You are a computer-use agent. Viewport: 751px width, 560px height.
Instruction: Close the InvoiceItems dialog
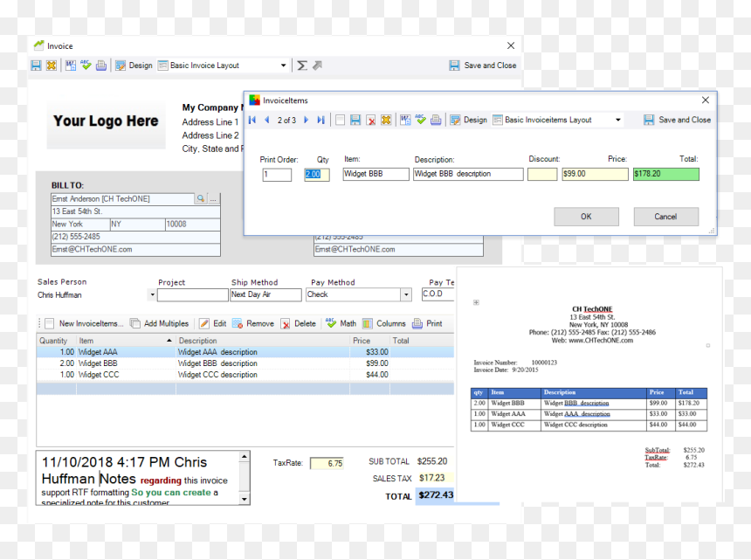coord(706,100)
